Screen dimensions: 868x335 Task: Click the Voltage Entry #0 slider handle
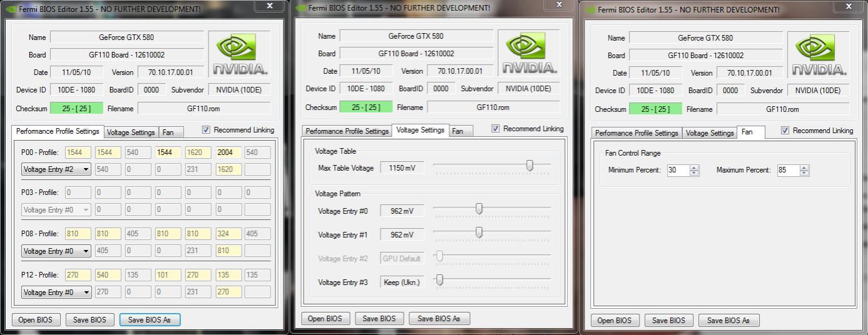click(479, 209)
